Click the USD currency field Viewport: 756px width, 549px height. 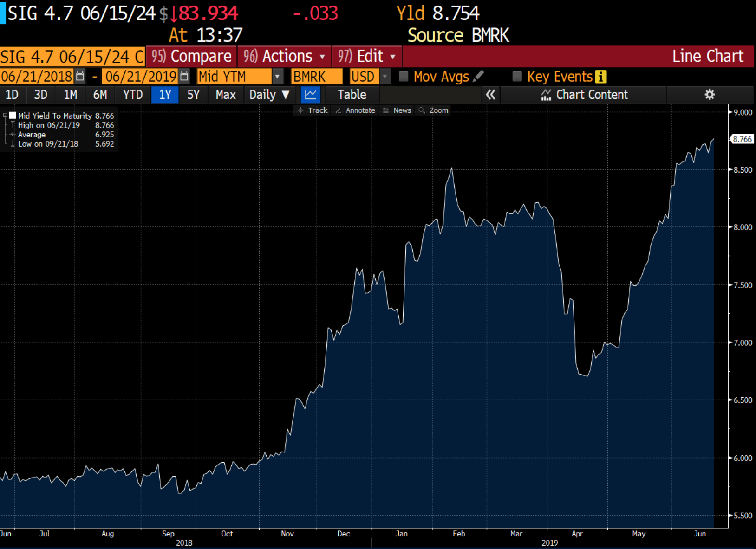tap(365, 77)
